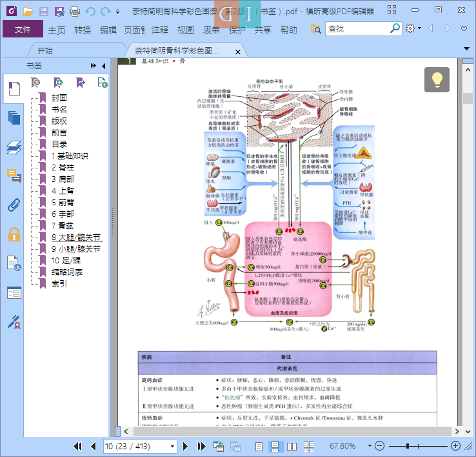This screenshot has width=476, height=457.
Task: Open the attachments paperclip panel
Action: (x=14, y=205)
